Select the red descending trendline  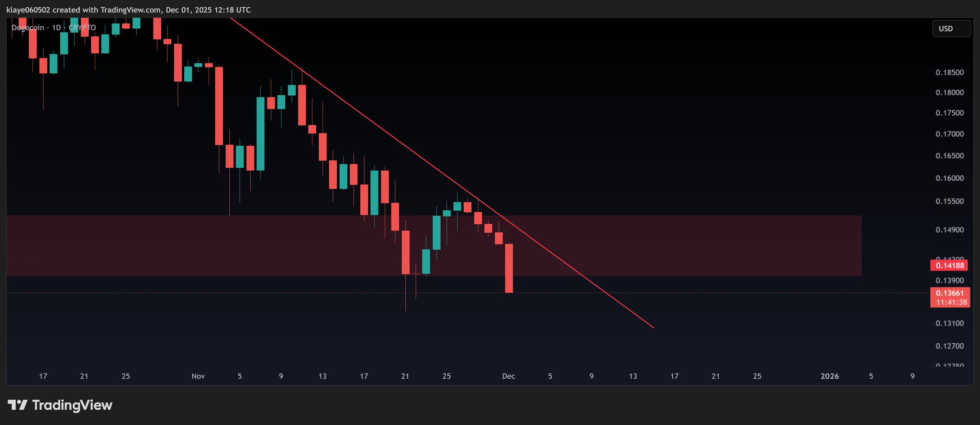coord(383,129)
